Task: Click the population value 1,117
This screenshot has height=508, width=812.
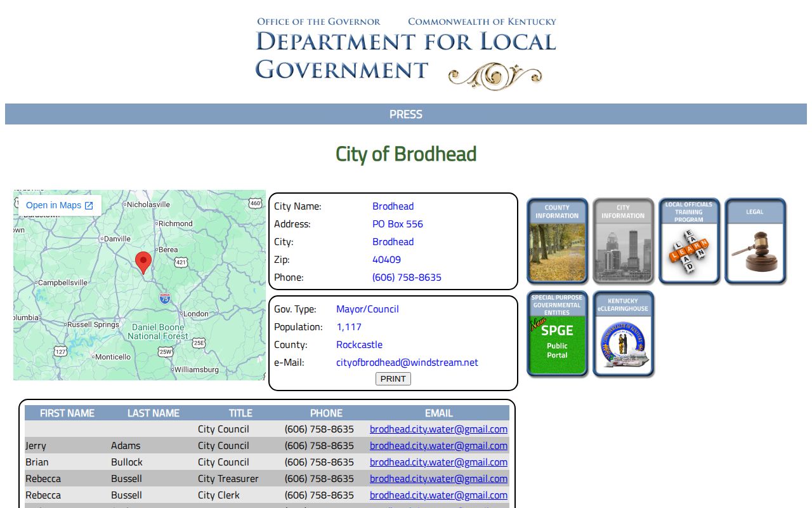Action: 349,327
